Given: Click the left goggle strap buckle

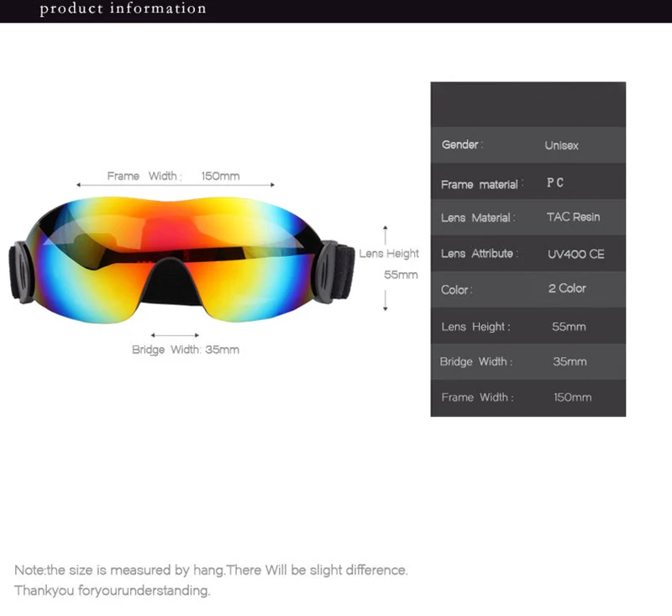Looking at the screenshot, I should tap(22, 271).
